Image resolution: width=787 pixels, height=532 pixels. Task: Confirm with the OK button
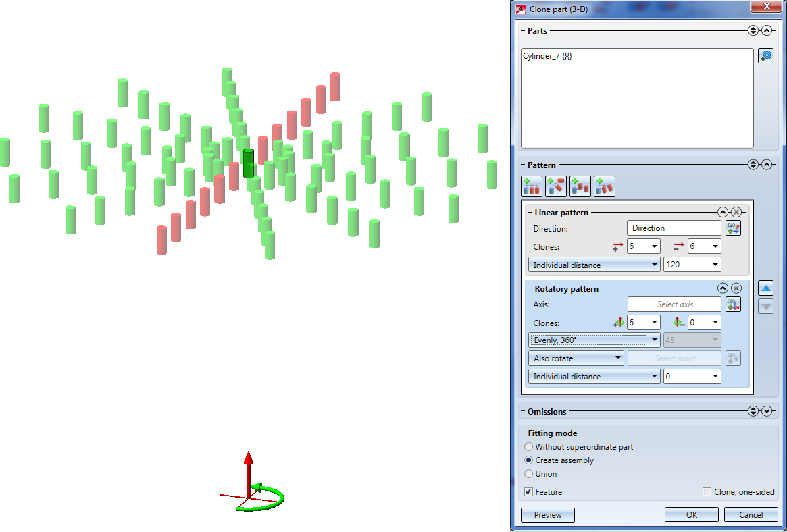[692, 515]
